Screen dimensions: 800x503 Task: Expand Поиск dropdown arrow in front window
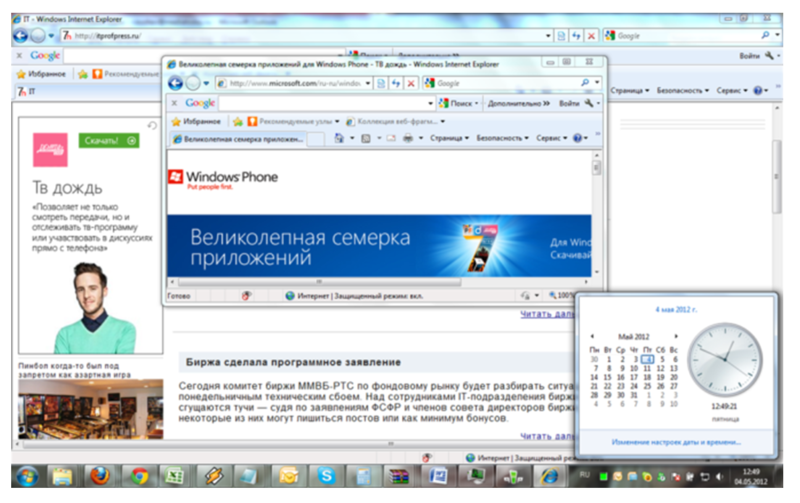[x=477, y=104]
